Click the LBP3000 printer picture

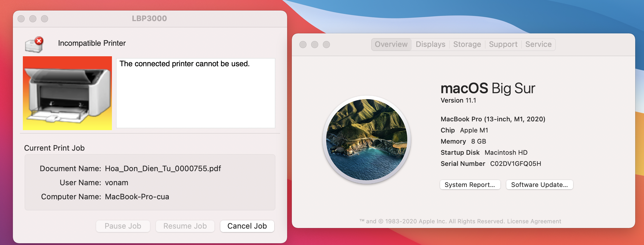click(x=67, y=93)
